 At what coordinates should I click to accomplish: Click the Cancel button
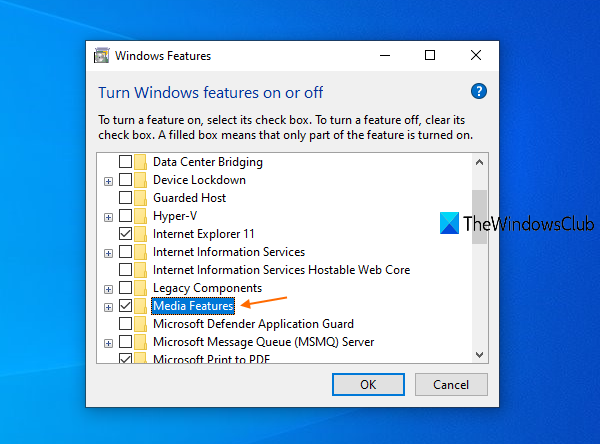451,384
